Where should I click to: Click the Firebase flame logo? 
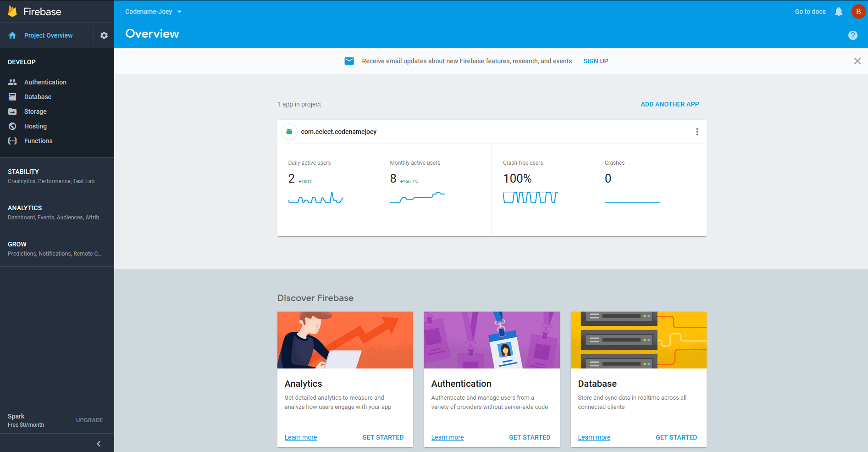[x=12, y=11]
